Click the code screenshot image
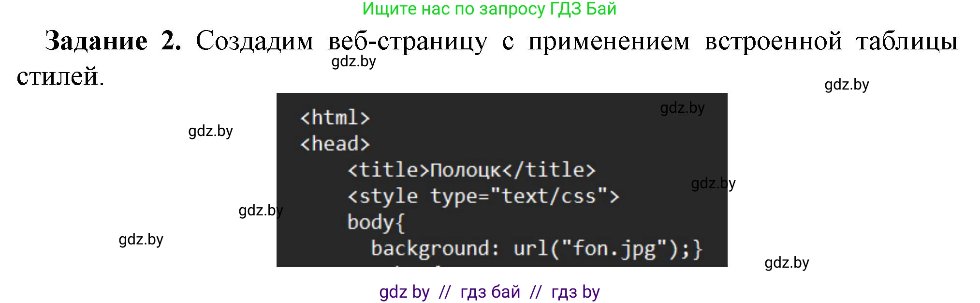980x303 pixels. (x=502, y=180)
